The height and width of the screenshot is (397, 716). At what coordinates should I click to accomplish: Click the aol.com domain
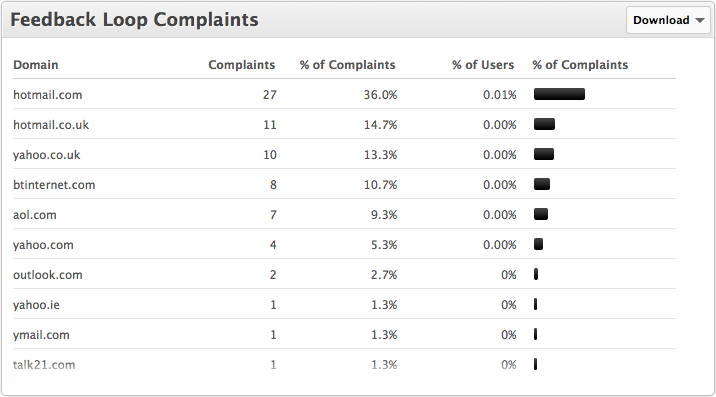pyautogui.click(x=35, y=215)
